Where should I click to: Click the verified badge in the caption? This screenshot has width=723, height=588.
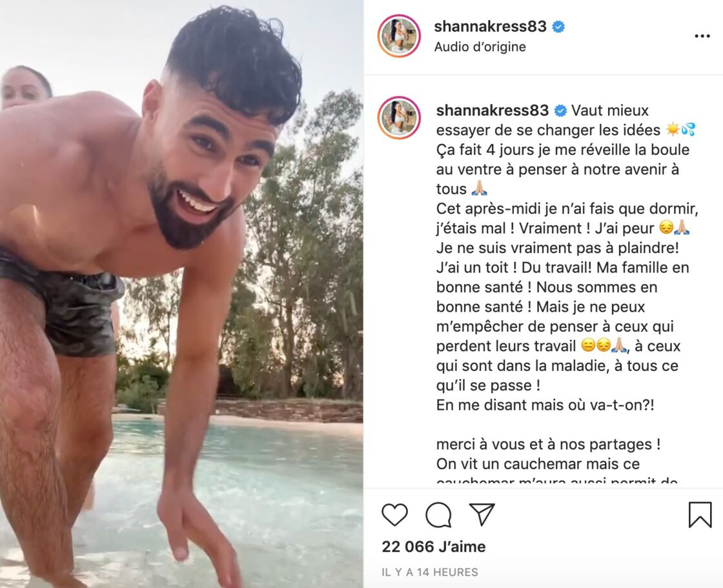560,110
